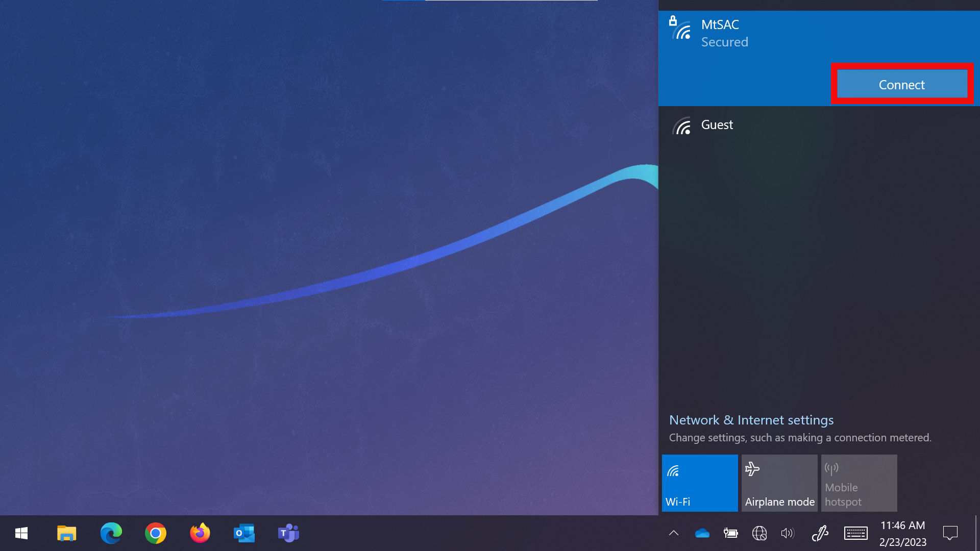Image resolution: width=980 pixels, height=551 pixels.
Task: Check battery status in the system tray
Action: pyautogui.click(x=731, y=533)
